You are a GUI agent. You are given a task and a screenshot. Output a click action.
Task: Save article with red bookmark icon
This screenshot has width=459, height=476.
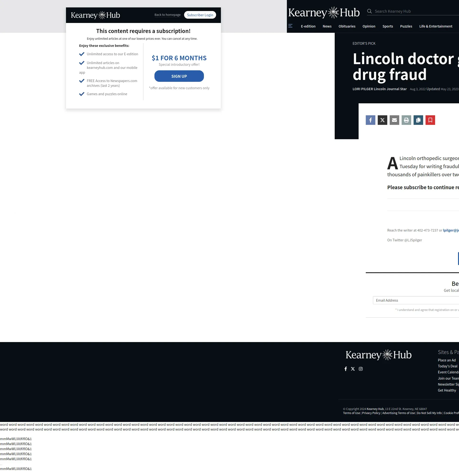(x=430, y=120)
